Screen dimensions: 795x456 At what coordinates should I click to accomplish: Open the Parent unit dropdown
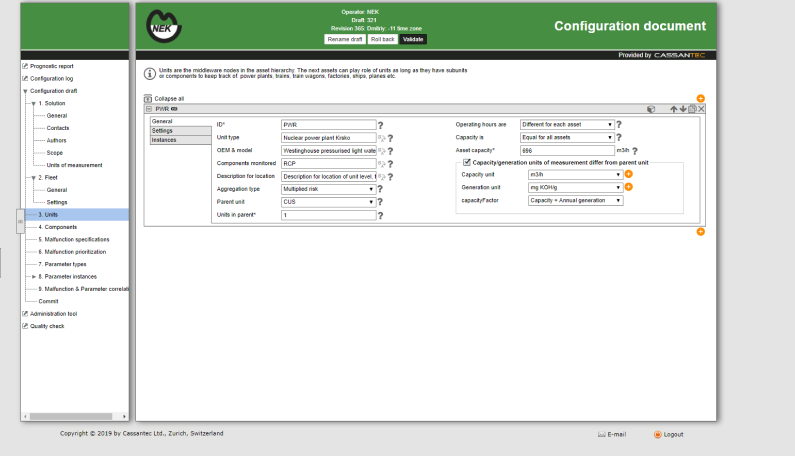[x=328, y=202]
